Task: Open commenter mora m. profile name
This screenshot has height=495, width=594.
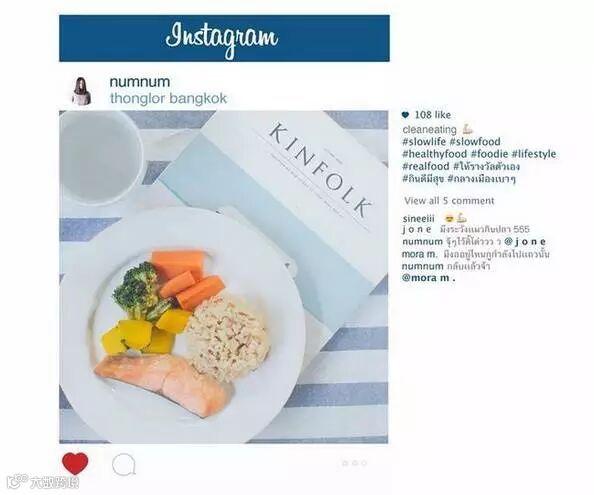Action: (419, 254)
